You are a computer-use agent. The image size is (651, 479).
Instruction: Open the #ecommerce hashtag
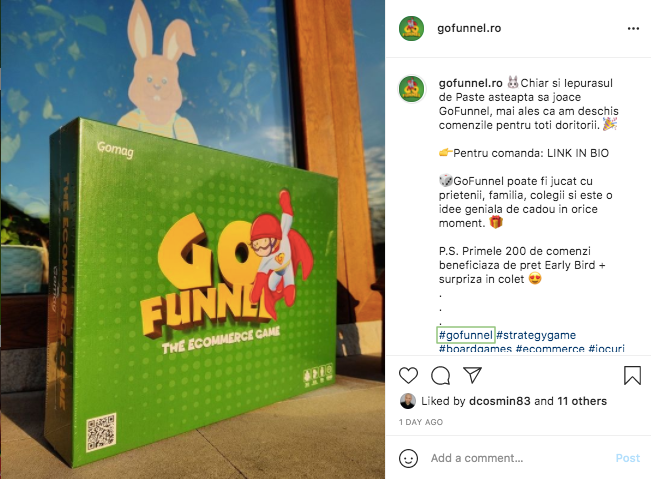550,348
